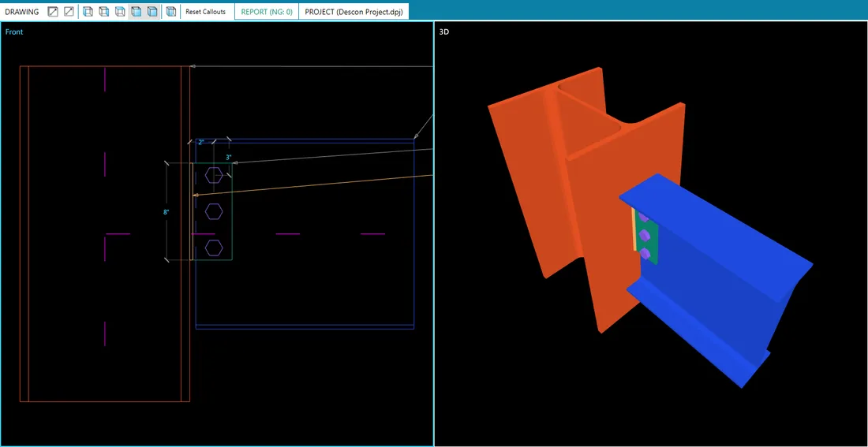
Task: Switch to the DRAWING tab
Action: click(22, 12)
